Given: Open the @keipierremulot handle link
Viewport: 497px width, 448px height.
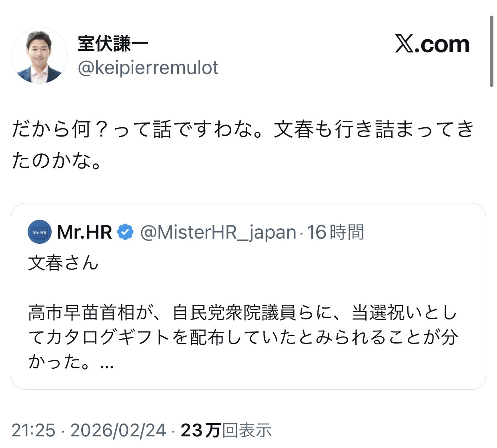Looking at the screenshot, I should click(148, 68).
